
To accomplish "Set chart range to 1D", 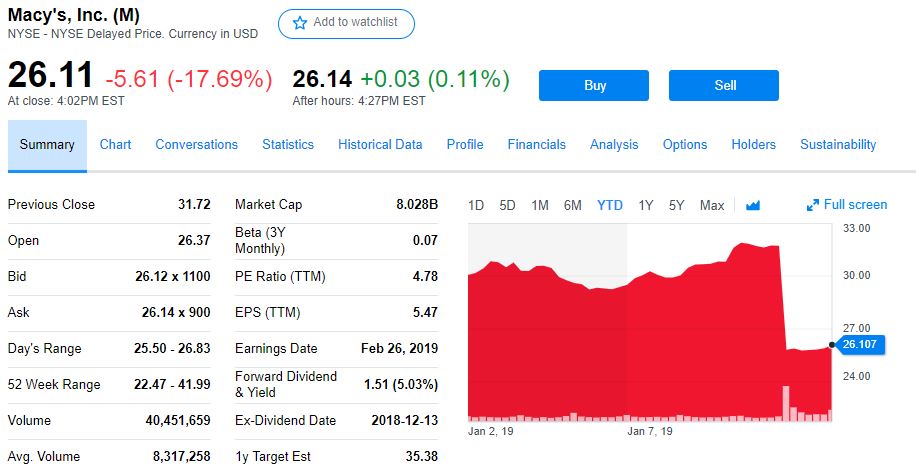I will click(476, 205).
